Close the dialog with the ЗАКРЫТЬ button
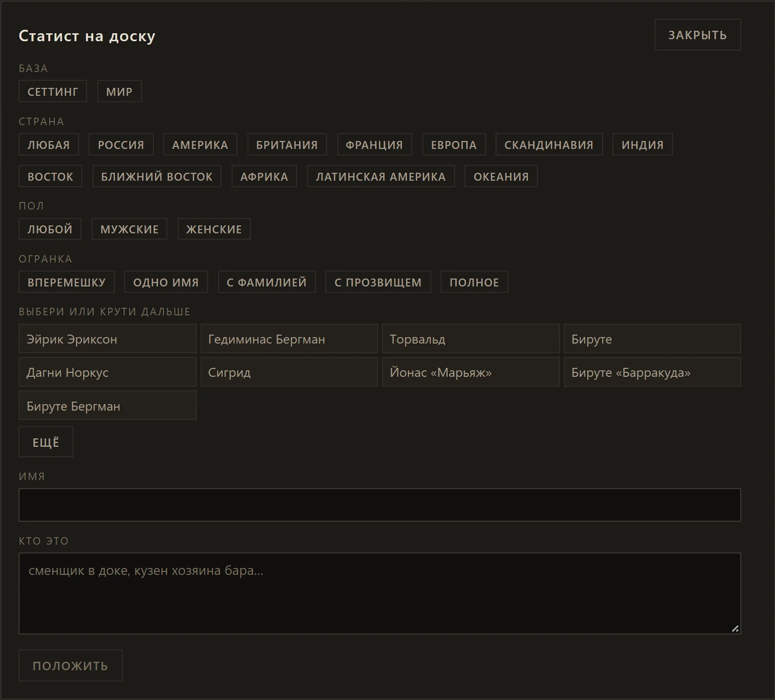 (x=697, y=35)
